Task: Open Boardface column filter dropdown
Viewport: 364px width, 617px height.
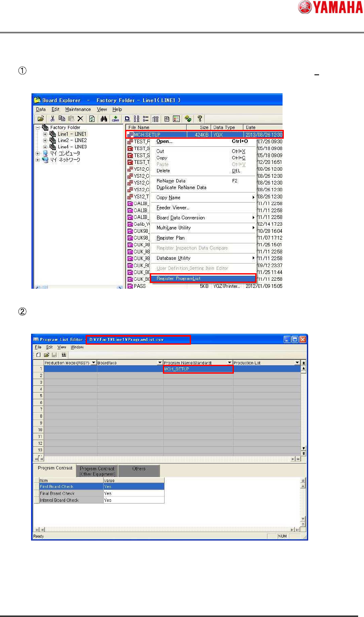Action: (160, 363)
